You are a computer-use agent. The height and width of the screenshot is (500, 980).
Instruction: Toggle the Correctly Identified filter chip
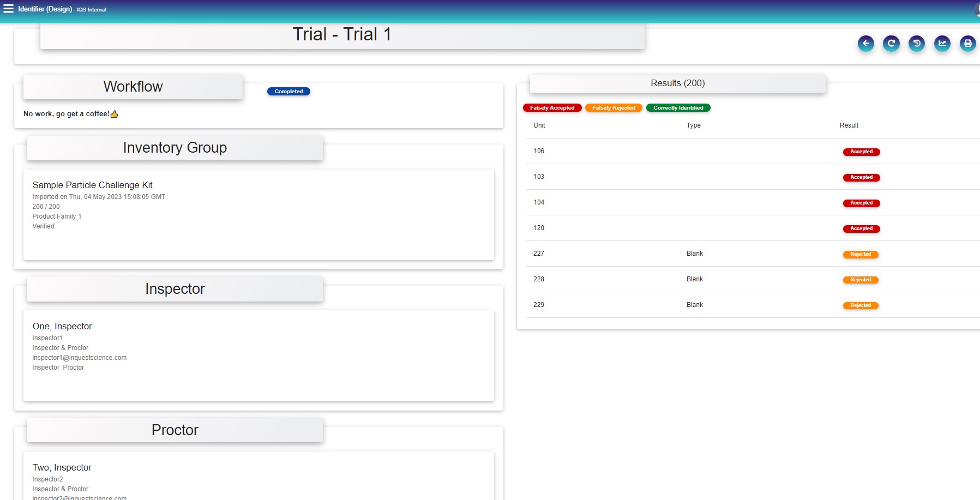pyautogui.click(x=678, y=108)
